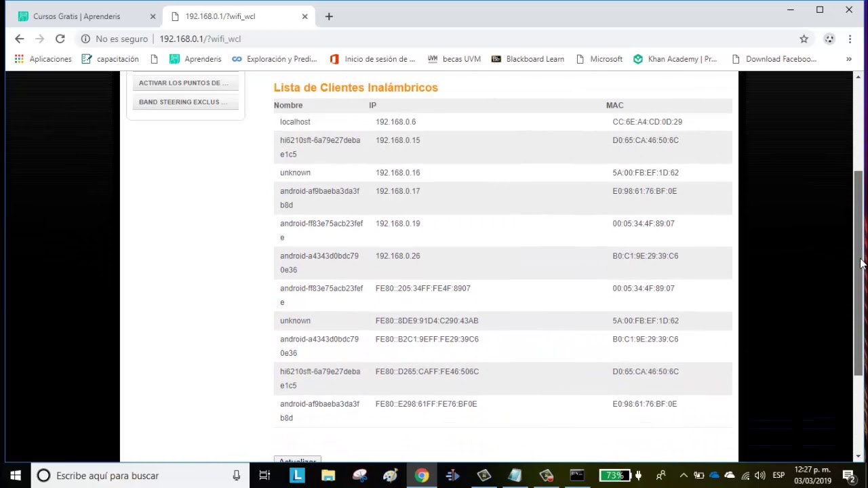Open the extension icon next to star
Viewport: 868px width, 488px height.
tap(829, 39)
